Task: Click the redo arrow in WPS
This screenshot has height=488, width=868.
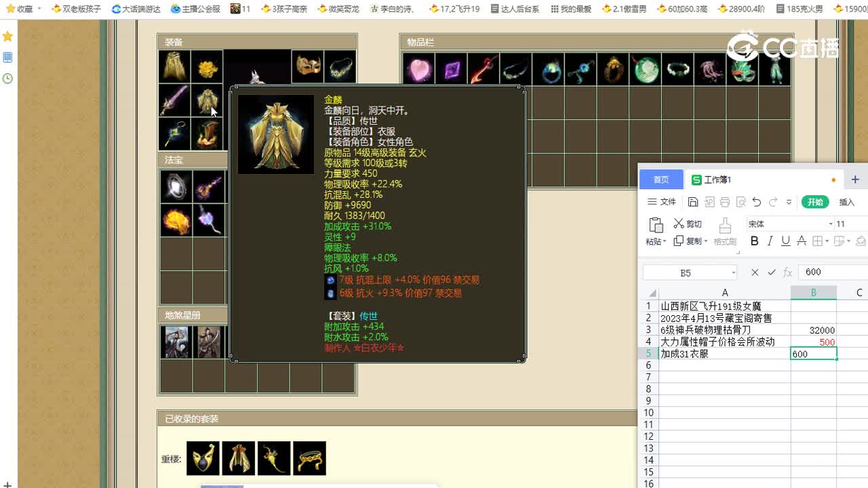Action: 773,202
